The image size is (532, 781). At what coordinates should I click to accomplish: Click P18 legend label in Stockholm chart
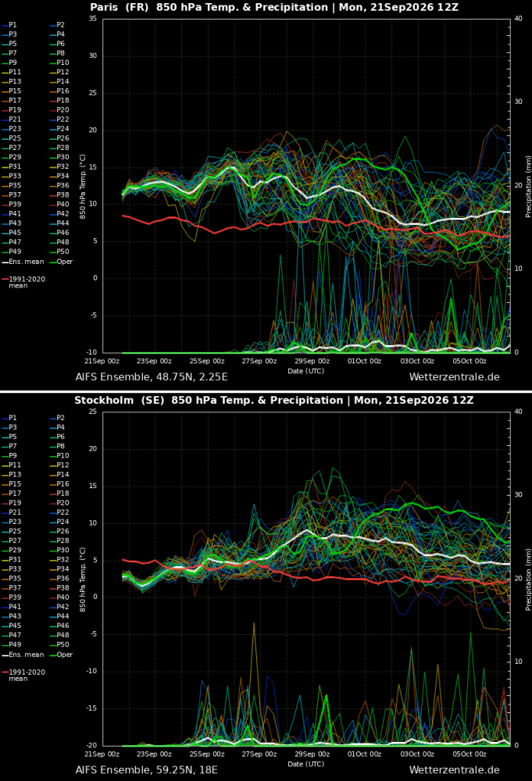59,494
